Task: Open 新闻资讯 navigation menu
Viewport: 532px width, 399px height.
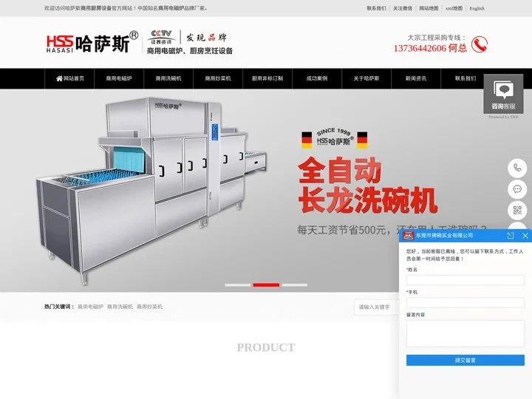Action: point(416,78)
